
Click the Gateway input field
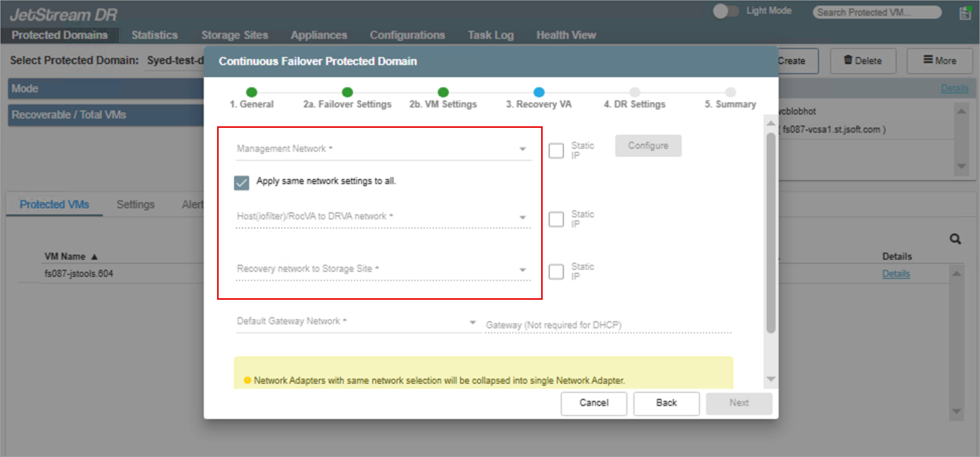(607, 325)
